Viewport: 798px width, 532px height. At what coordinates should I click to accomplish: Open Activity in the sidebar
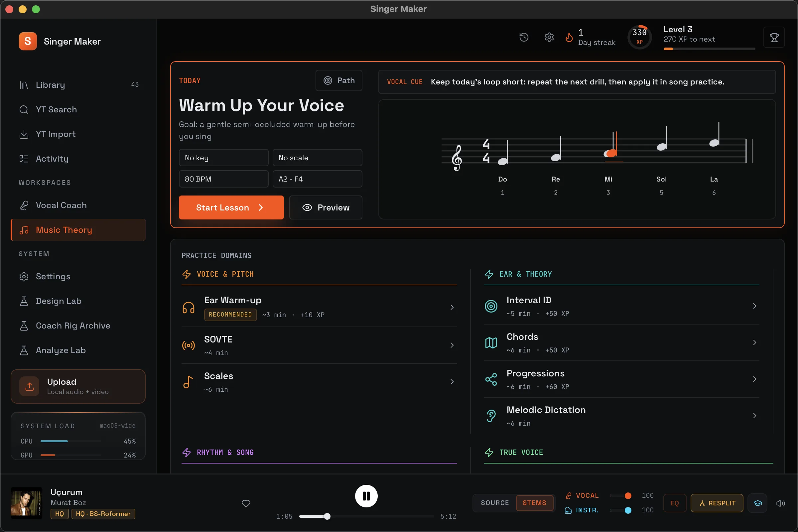(78, 159)
